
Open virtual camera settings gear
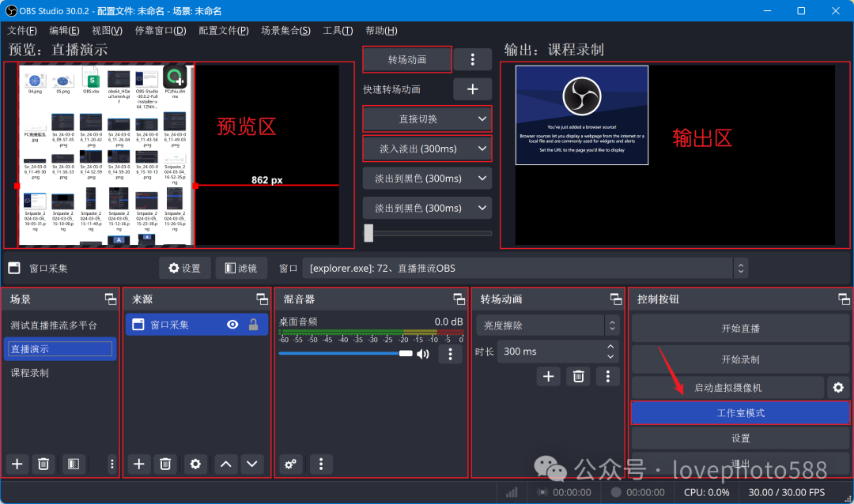(838, 387)
